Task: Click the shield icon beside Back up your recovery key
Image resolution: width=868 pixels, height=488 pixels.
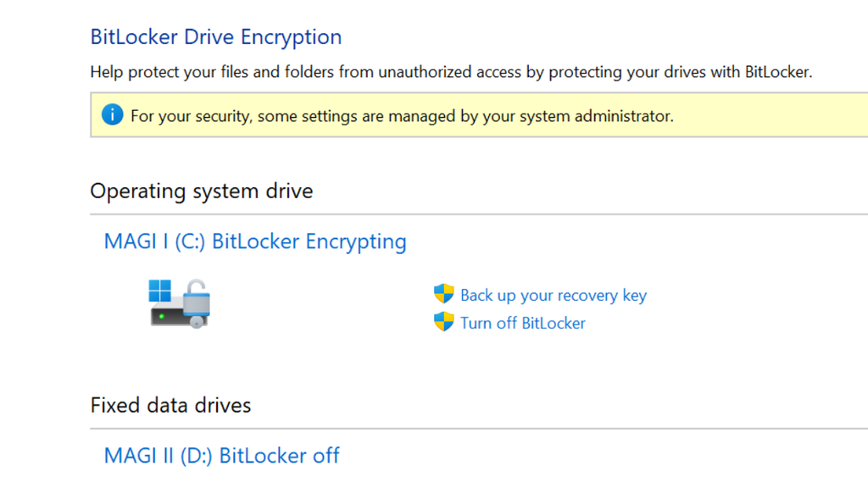Action: click(x=443, y=294)
